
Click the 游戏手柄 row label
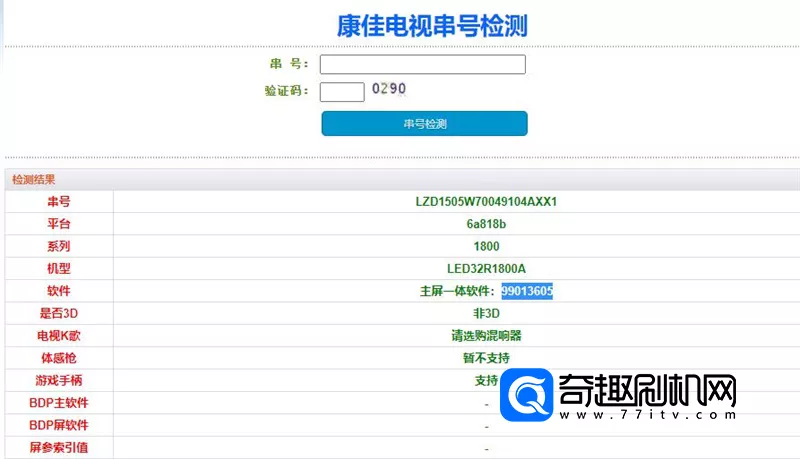tap(58, 381)
